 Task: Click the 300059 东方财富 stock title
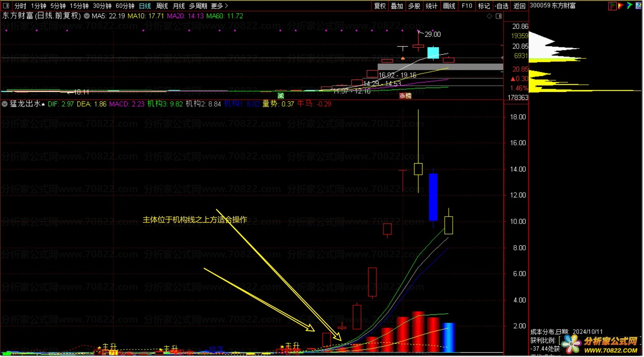click(553, 6)
